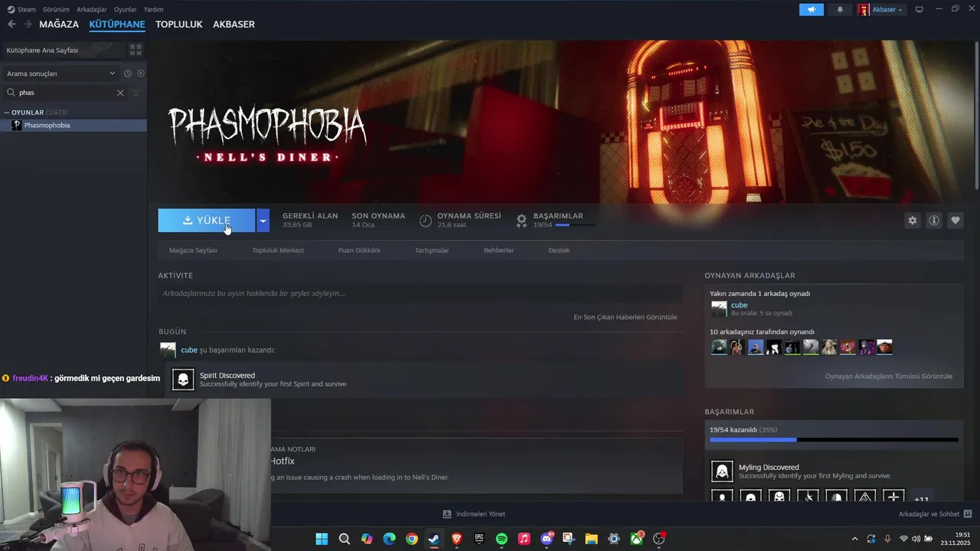Open the AKBASER profile tab

[x=234, y=24]
